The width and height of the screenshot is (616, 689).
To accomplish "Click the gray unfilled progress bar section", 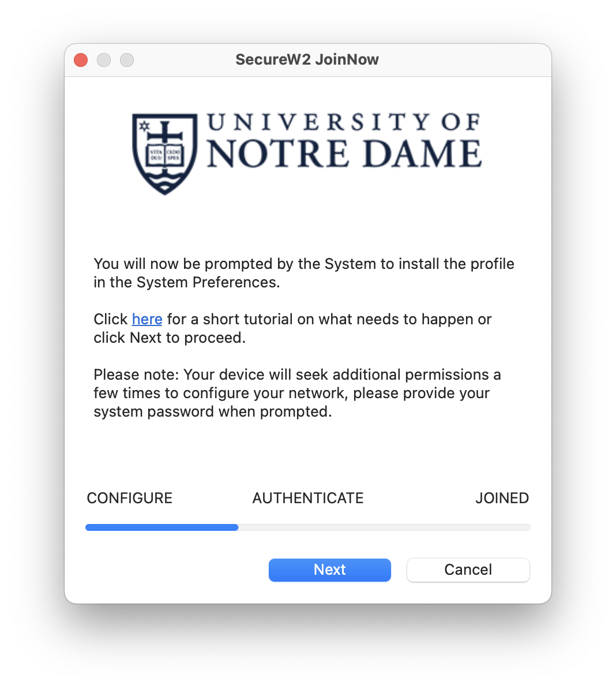I will pos(384,527).
